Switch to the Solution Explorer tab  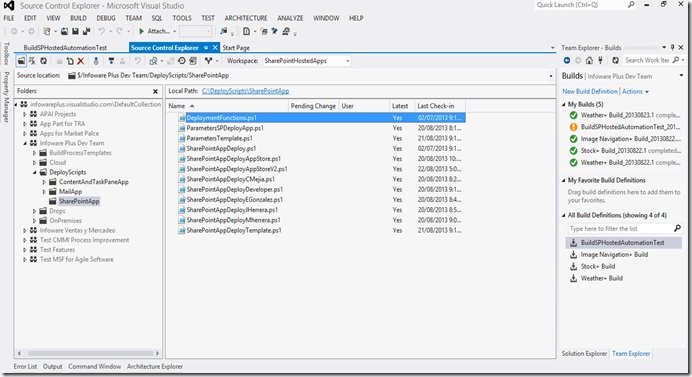point(584,354)
